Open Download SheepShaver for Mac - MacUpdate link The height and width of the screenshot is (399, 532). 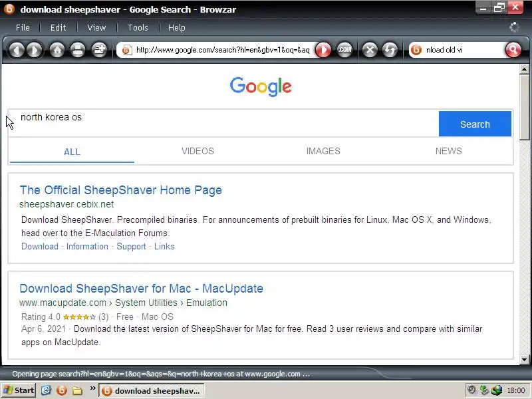[x=142, y=289]
